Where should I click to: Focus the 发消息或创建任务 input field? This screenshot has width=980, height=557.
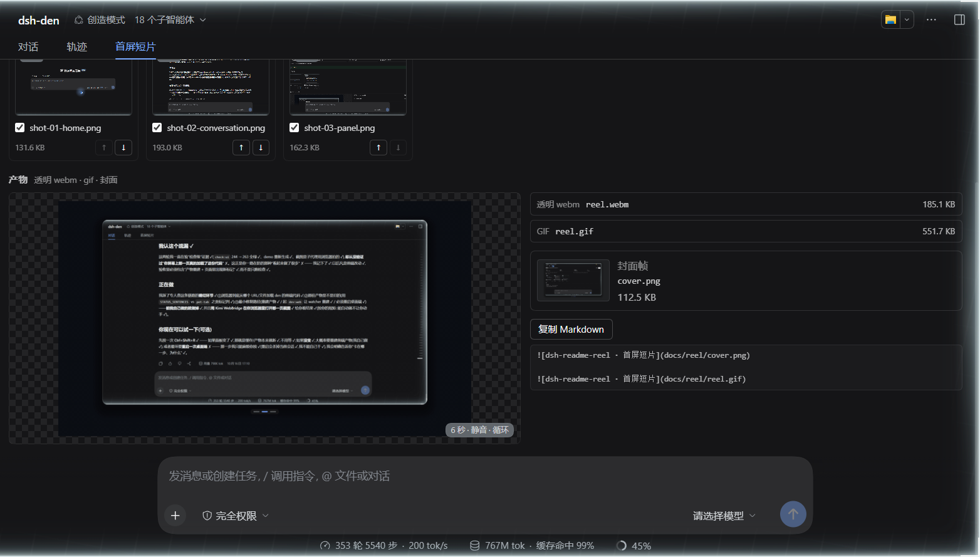pos(485,476)
